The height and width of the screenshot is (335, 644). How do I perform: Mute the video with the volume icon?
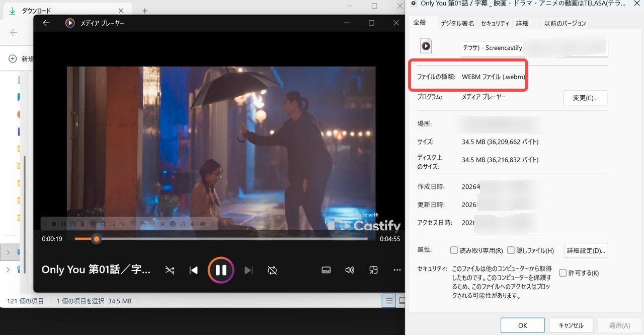tap(350, 270)
